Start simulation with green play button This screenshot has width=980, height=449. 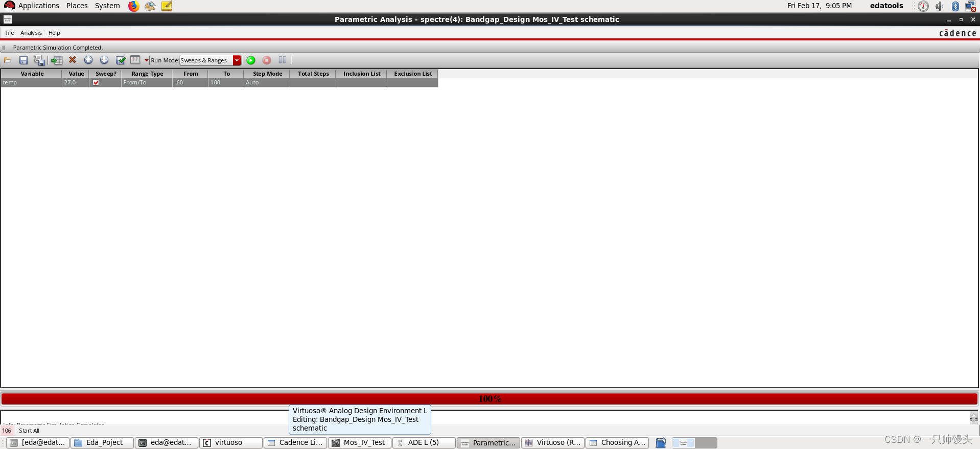tap(251, 60)
